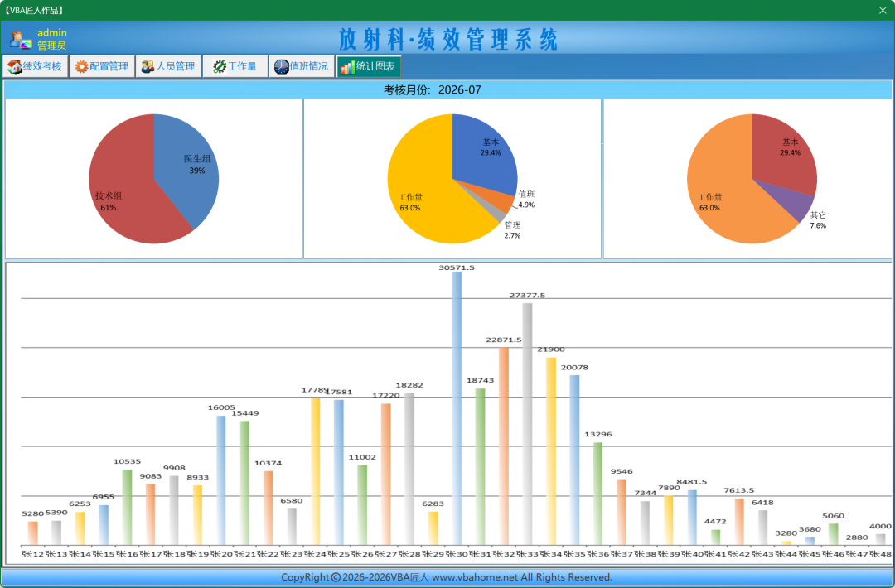
Task: Click the data label 4000
Action: pyautogui.click(x=880, y=527)
